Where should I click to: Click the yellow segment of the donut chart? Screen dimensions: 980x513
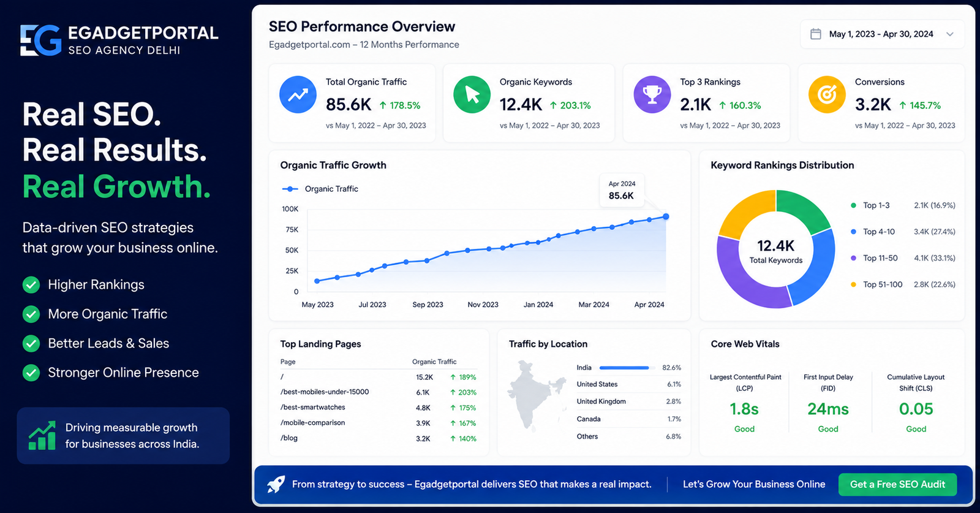[x=746, y=211]
